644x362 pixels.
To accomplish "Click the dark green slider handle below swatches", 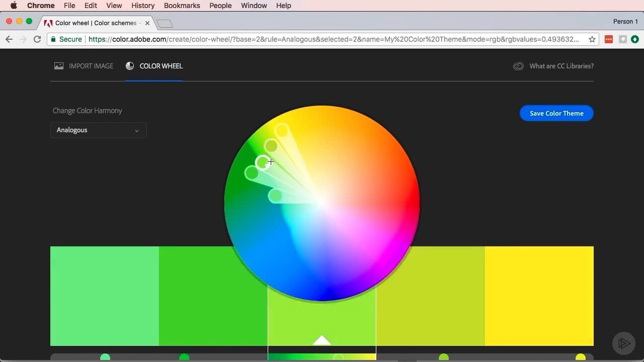I will pos(184,357).
